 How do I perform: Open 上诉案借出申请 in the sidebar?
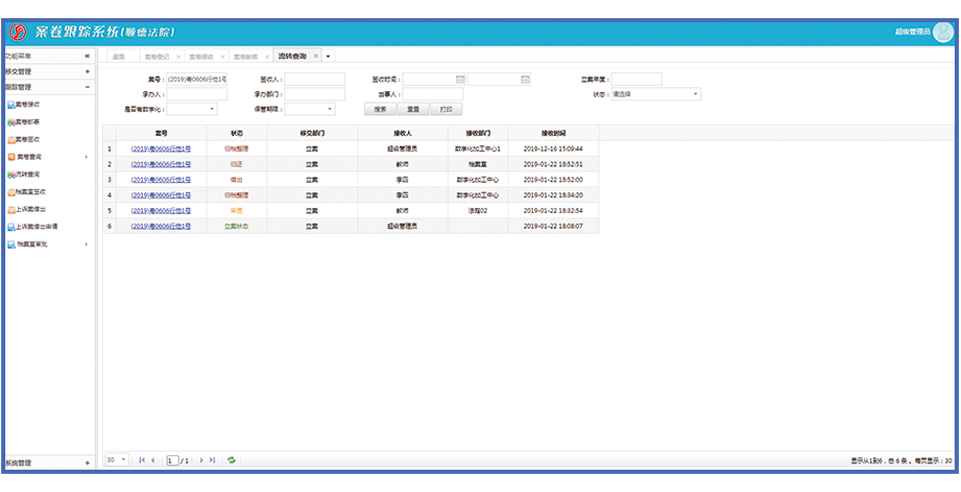click(34, 226)
